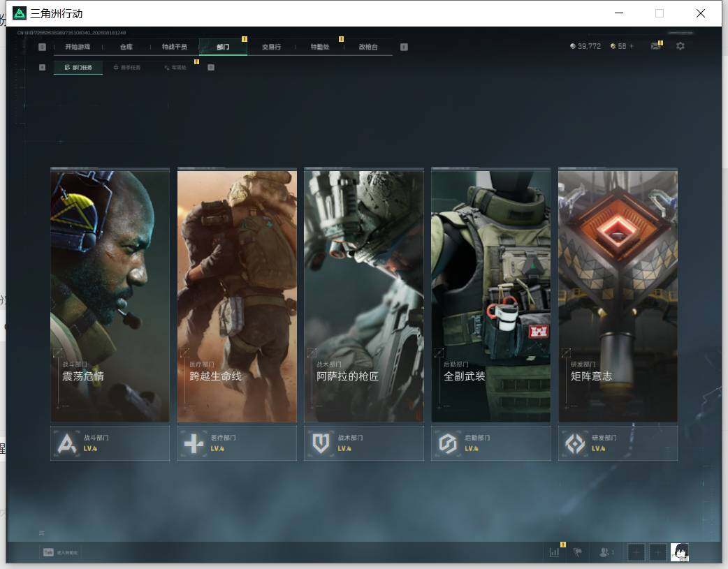Open the 跨越生命线 medical mission card
The image size is (728, 569).
(237, 295)
